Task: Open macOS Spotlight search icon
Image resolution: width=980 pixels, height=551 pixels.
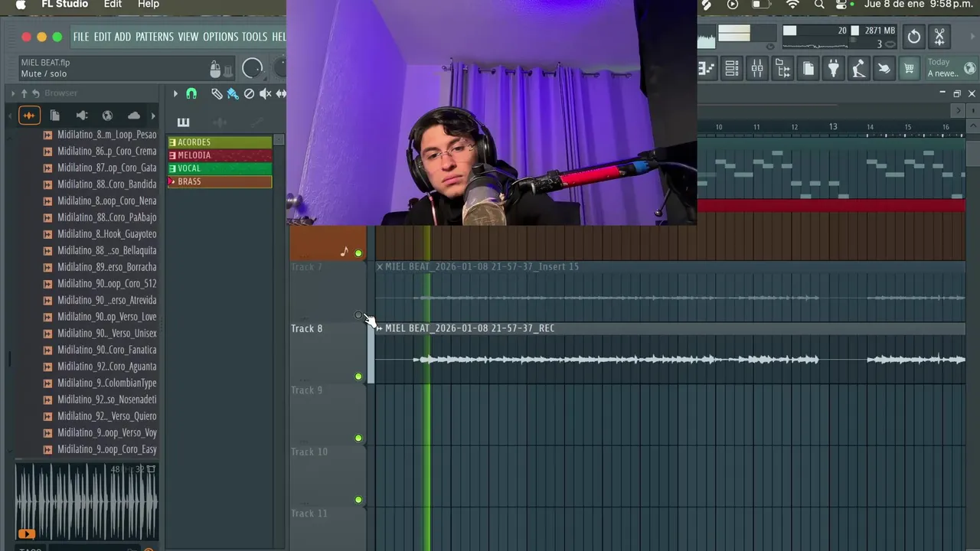Action: click(x=819, y=5)
